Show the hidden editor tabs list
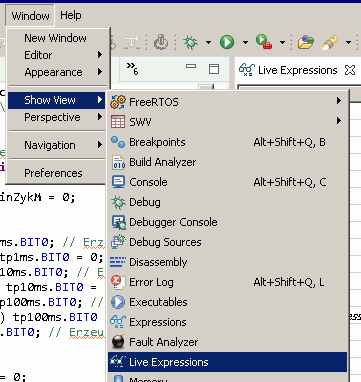 (x=133, y=69)
